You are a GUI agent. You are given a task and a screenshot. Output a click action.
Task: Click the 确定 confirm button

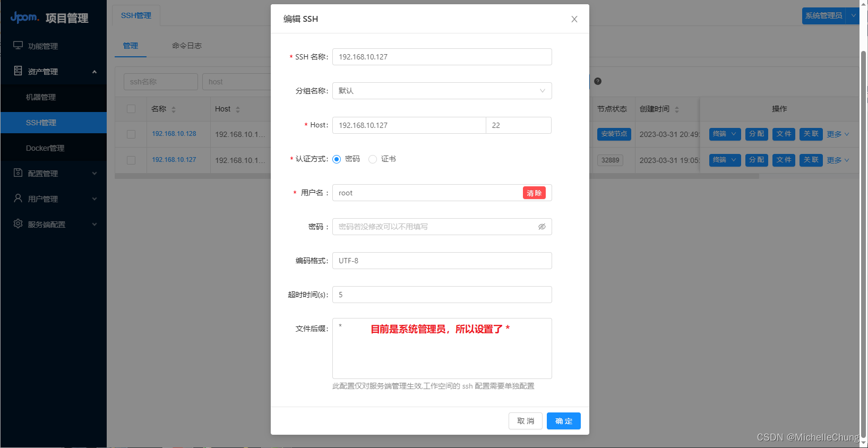coord(564,421)
